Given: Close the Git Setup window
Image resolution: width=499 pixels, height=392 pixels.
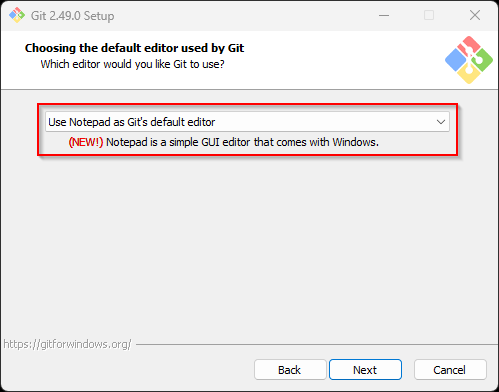Looking at the screenshot, I should coord(475,15).
